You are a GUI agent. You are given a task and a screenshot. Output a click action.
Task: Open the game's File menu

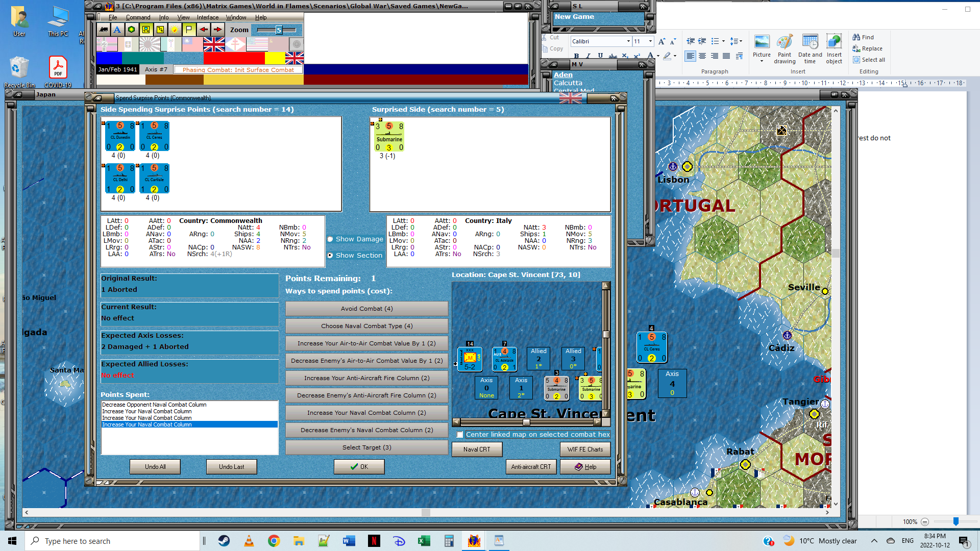point(113,17)
